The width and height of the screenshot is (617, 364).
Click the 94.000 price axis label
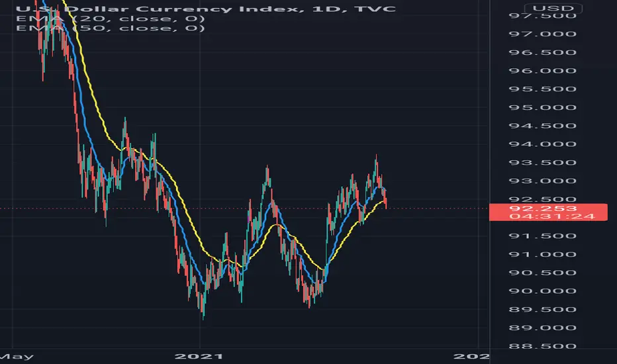click(543, 144)
